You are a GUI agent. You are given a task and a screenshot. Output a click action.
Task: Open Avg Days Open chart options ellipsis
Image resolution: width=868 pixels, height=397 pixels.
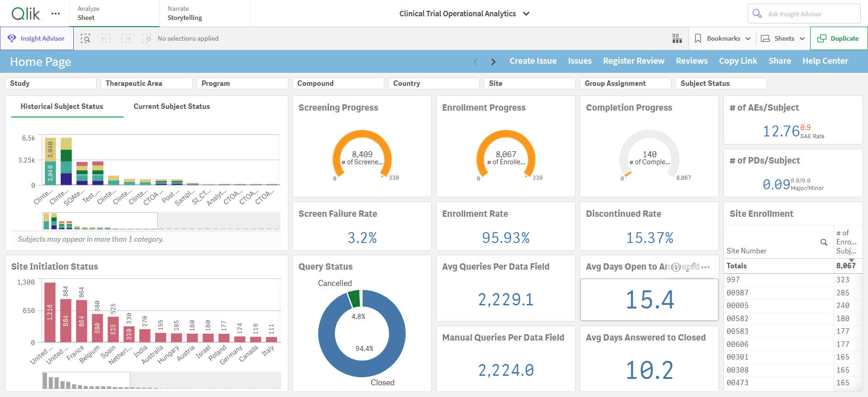coord(705,267)
